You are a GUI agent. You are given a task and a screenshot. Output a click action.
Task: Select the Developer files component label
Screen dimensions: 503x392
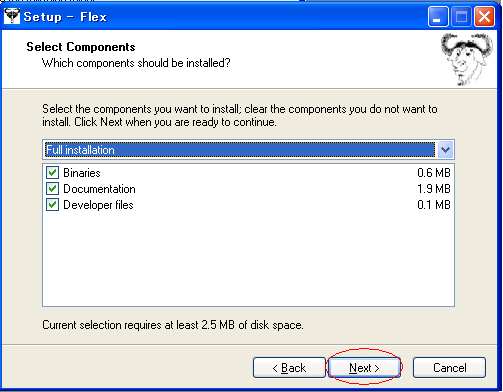click(98, 205)
